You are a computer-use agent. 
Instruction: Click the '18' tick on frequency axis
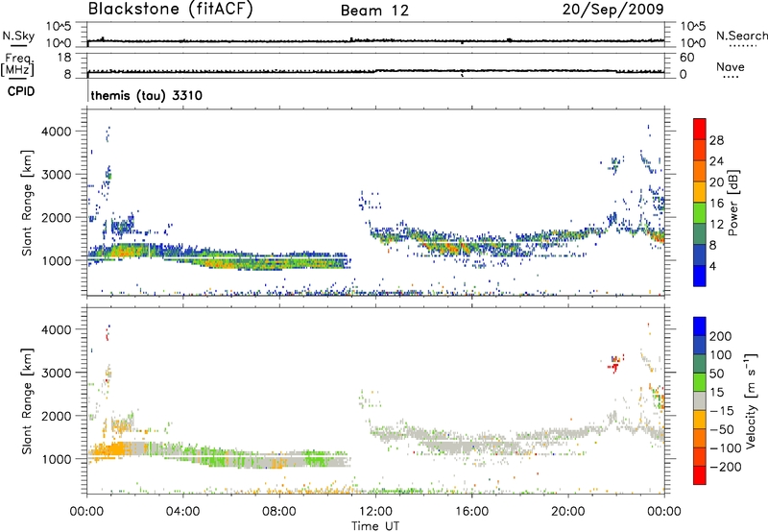[64, 58]
